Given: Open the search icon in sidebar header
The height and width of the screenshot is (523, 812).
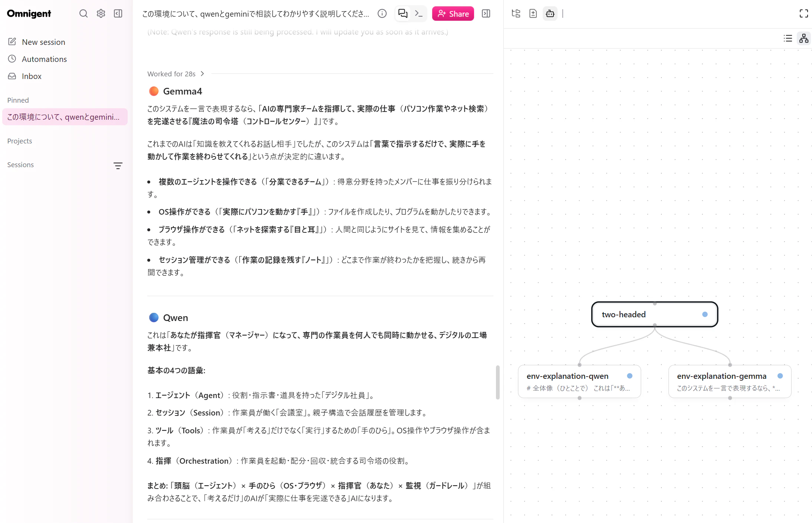Looking at the screenshot, I should point(83,14).
